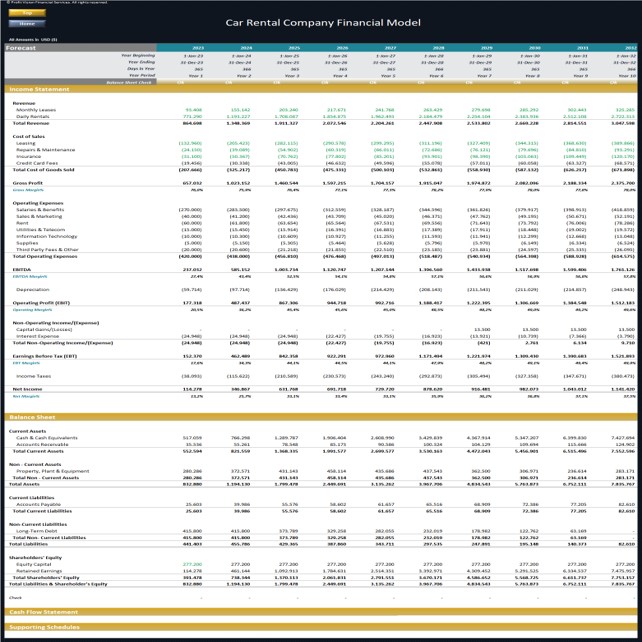Select the Third Party Fees & Other label

click(x=47, y=249)
